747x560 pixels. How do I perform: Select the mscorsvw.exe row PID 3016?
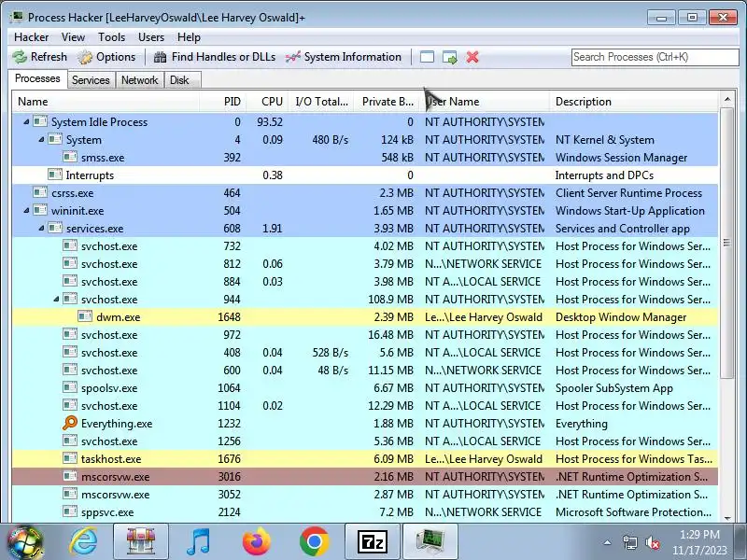(x=365, y=476)
